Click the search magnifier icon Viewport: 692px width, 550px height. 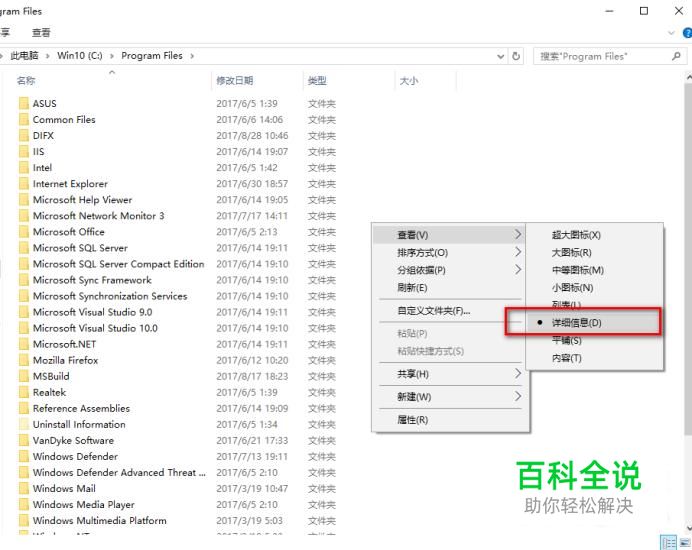676,56
